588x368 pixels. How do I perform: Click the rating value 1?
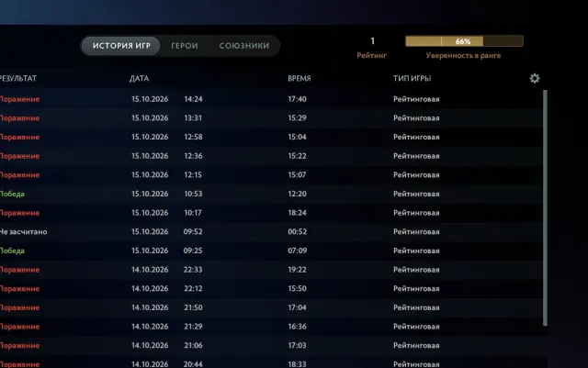(372, 41)
